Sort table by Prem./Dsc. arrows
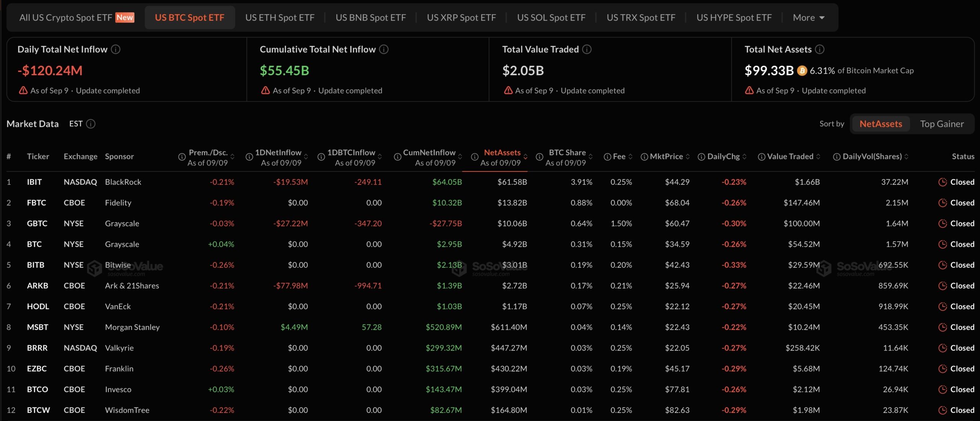 pos(232,157)
